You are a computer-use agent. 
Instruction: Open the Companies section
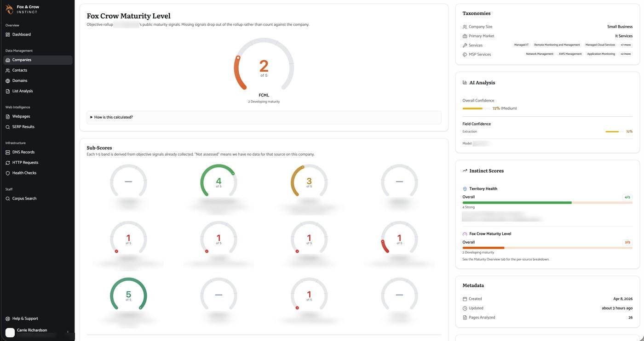tap(38, 60)
